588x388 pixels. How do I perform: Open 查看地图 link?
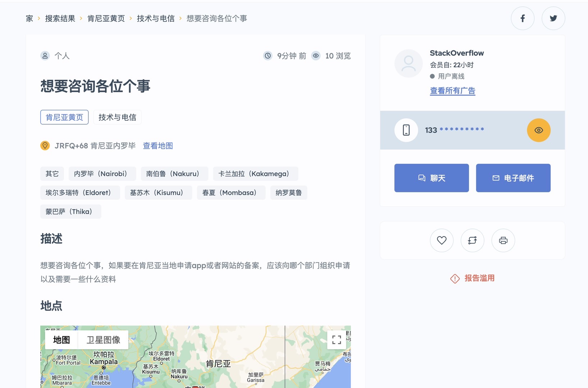158,146
